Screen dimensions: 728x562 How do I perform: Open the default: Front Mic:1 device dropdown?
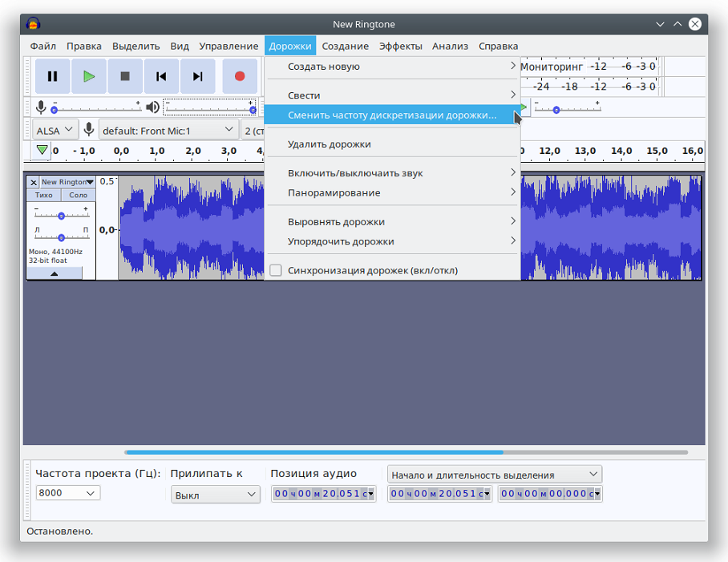pyautogui.click(x=168, y=130)
